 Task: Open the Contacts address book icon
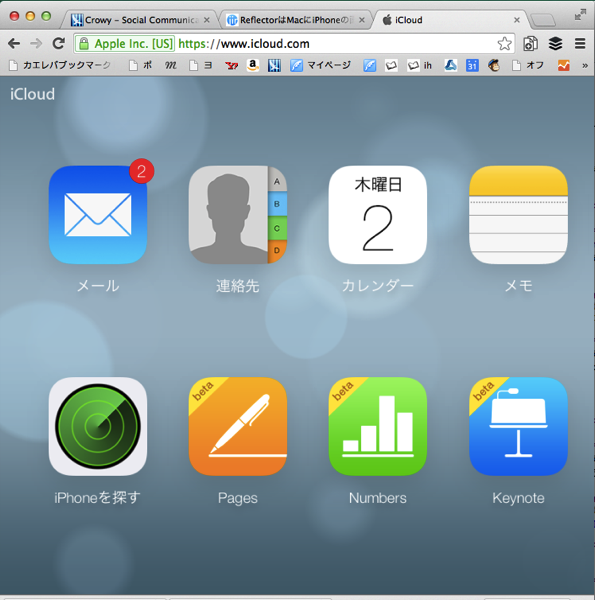pyautogui.click(x=238, y=215)
